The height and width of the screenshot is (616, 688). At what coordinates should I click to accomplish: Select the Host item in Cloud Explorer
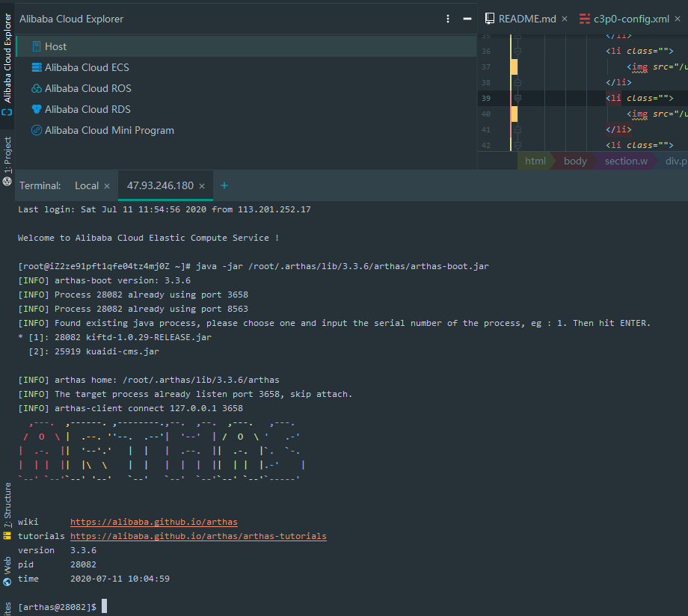[55, 46]
